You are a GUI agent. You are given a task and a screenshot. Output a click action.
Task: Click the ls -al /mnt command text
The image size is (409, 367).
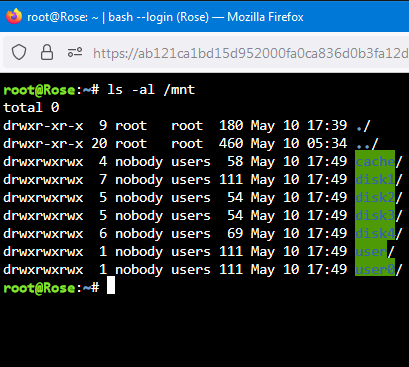click(151, 90)
